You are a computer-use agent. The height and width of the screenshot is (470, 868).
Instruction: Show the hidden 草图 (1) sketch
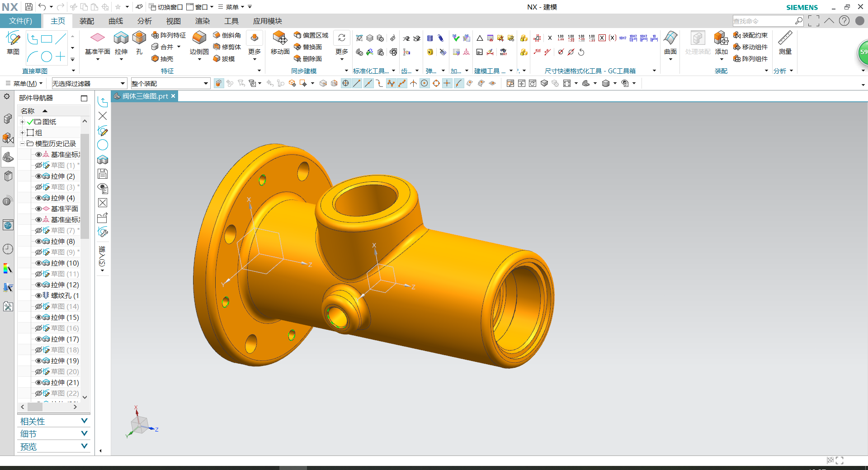(38, 166)
